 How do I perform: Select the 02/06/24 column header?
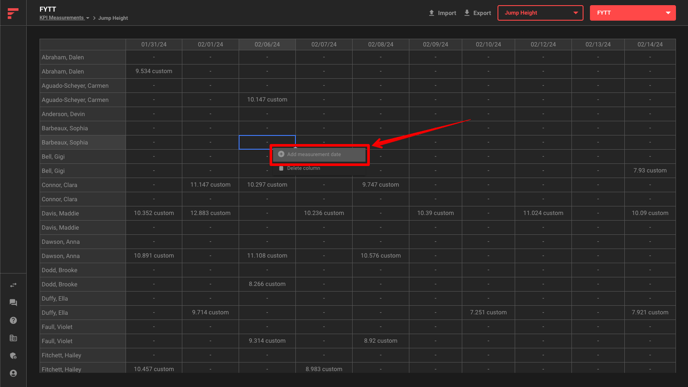267,44
